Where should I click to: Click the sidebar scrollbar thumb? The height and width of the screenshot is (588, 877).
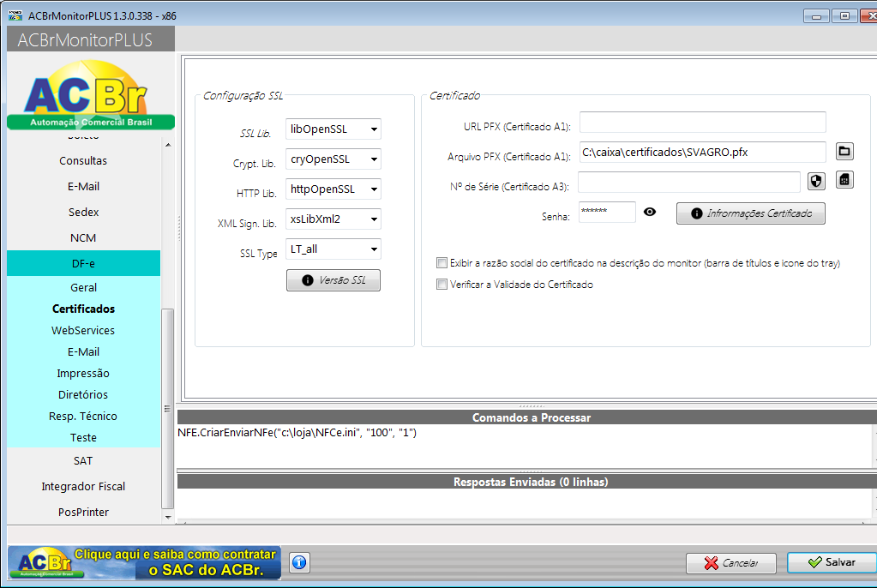tap(168, 408)
